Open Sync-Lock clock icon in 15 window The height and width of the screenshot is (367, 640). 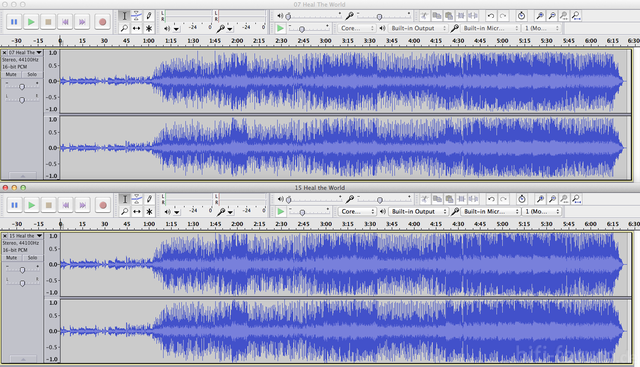[522, 199]
